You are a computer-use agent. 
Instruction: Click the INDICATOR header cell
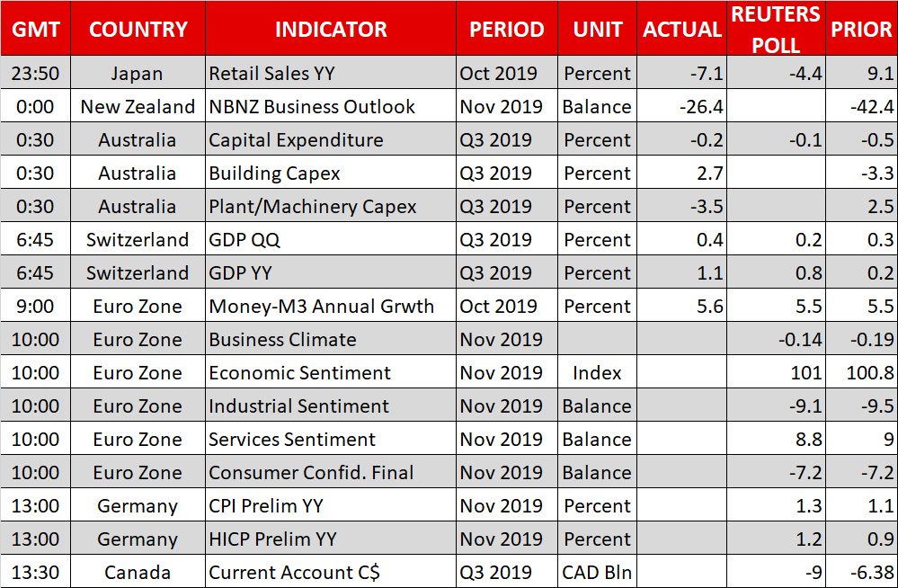click(330, 29)
